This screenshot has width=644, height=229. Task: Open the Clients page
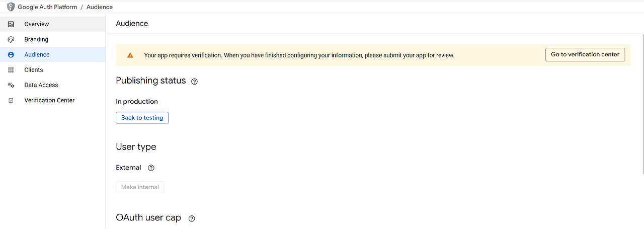click(x=53, y=70)
